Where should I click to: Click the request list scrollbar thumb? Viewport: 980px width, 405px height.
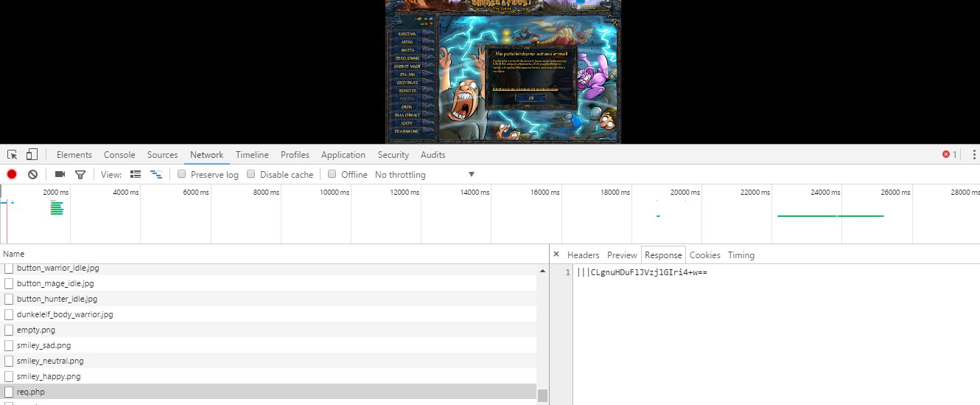coord(543,396)
